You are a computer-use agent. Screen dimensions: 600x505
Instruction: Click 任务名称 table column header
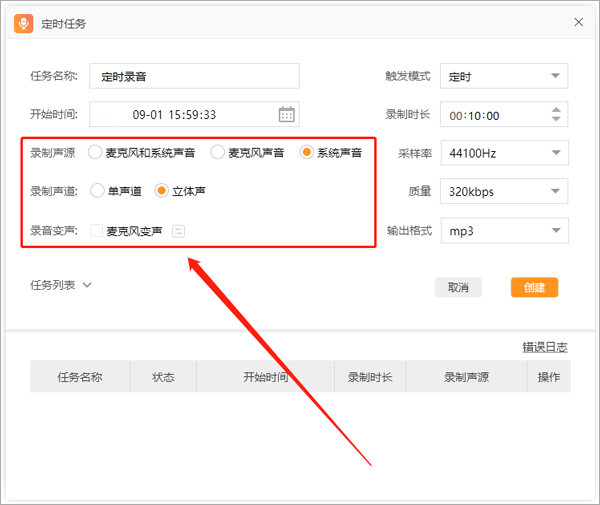click(80, 376)
